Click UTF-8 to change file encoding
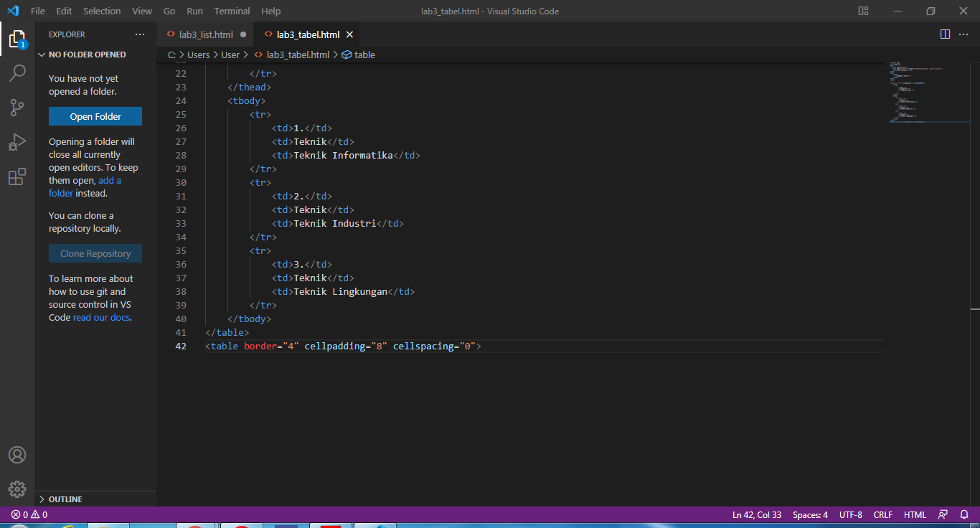Image resolution: width=980 pixels, height=528 pixels. [850, 514]
